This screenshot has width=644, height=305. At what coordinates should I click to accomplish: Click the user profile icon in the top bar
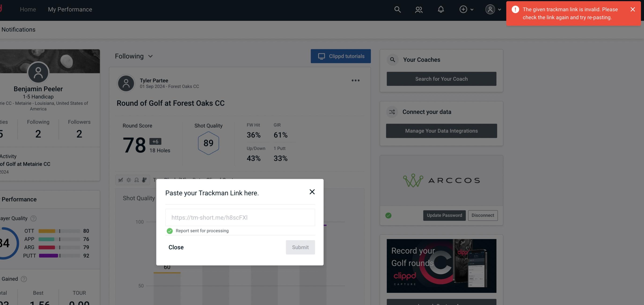tap(490, 9)
